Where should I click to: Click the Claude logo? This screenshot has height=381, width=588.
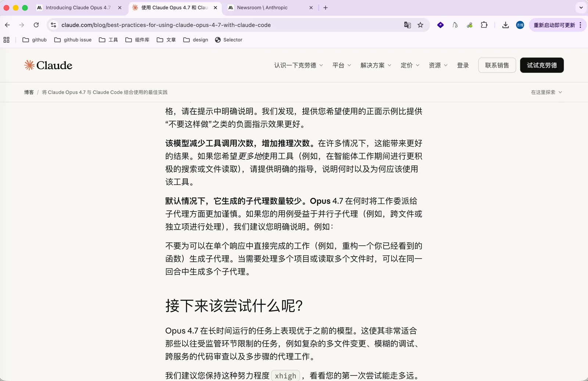48,65
